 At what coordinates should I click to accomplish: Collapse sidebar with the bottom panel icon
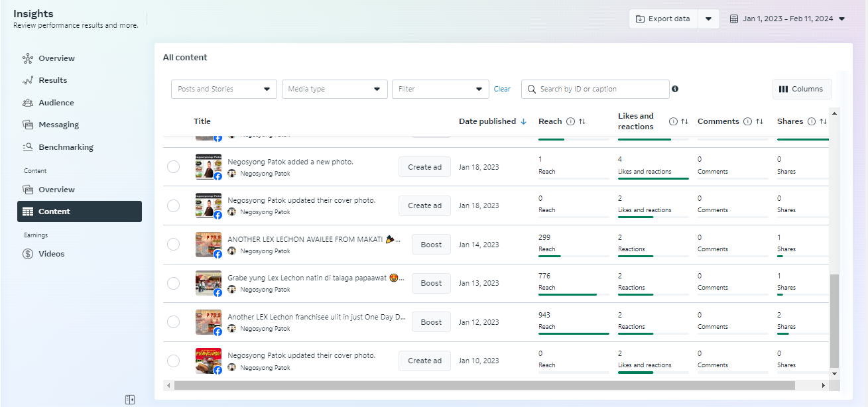click(x=130, y=399)
